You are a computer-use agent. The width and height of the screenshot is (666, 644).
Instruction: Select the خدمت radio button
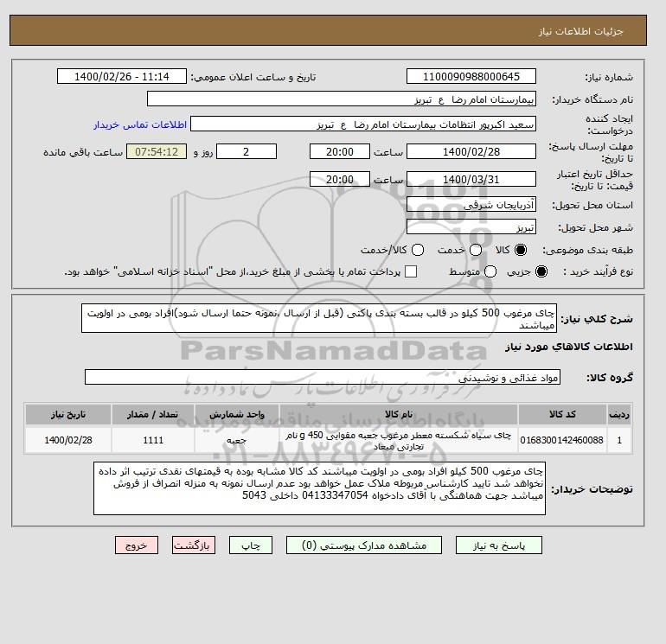point(476,250)
